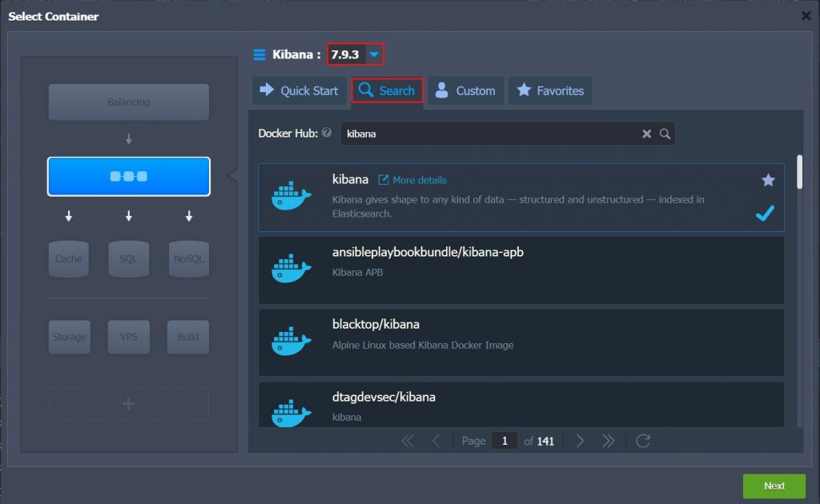Click the Docker icon of dtagdevsec/kibana

pyautogui.click(x=291, y=413)
